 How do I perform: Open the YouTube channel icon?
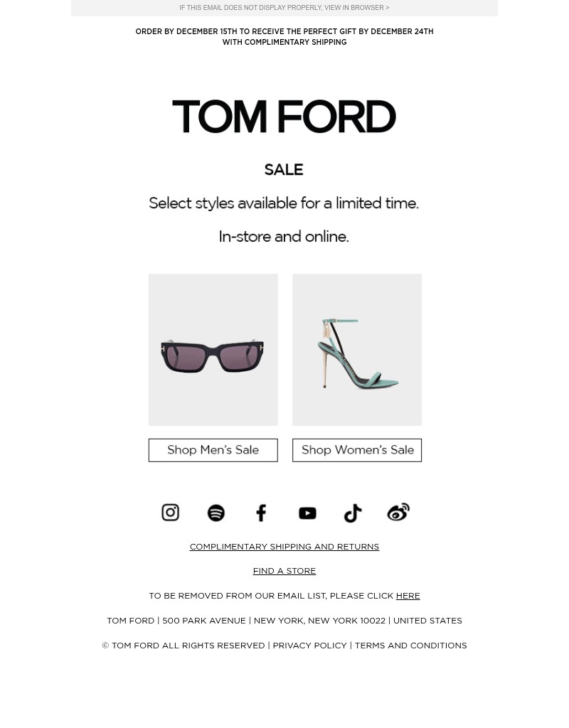point(307,512)
